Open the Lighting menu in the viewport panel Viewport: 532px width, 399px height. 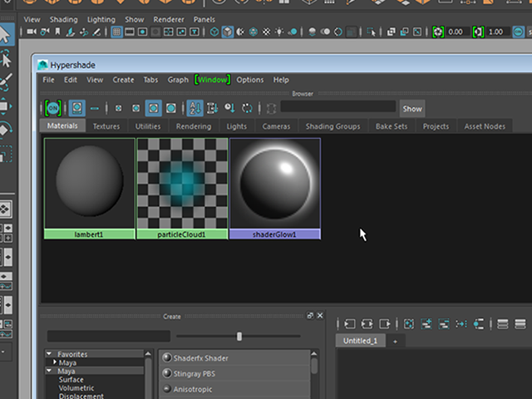(x=101, y=19)
